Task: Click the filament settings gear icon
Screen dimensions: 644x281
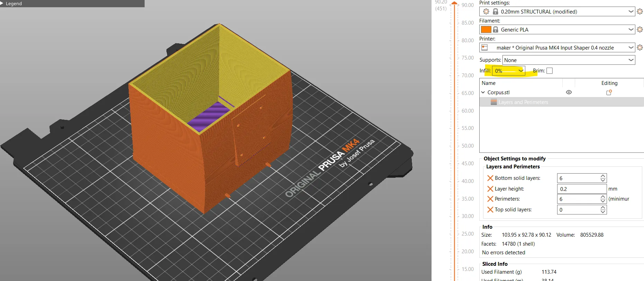Action: click(640, 29)
